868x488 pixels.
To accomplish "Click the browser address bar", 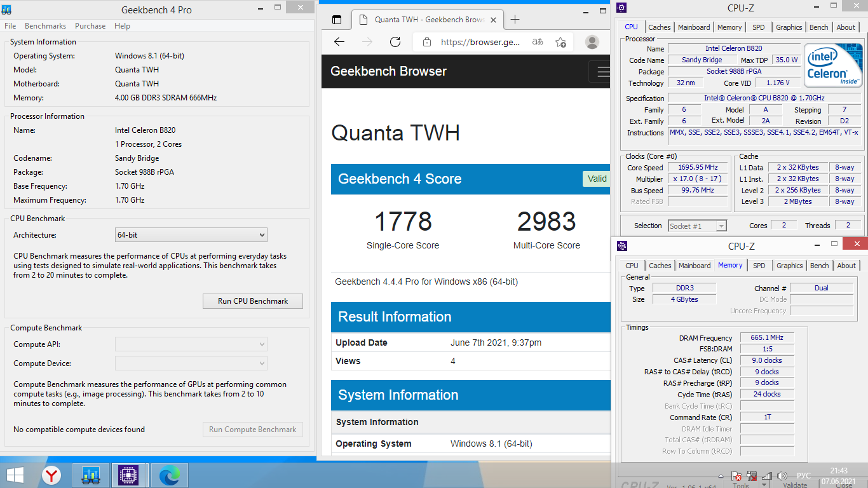I will coord(480,42).
